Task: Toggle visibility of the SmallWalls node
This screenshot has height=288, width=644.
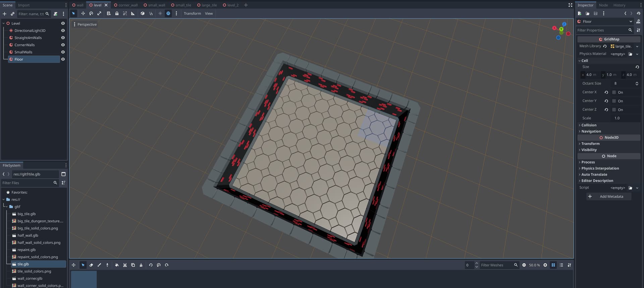Action: [x=63, y=52]
